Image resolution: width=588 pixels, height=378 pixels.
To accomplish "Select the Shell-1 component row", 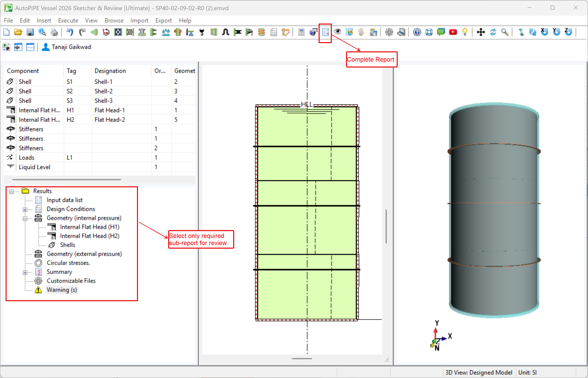I will click(x=100, y=82).
